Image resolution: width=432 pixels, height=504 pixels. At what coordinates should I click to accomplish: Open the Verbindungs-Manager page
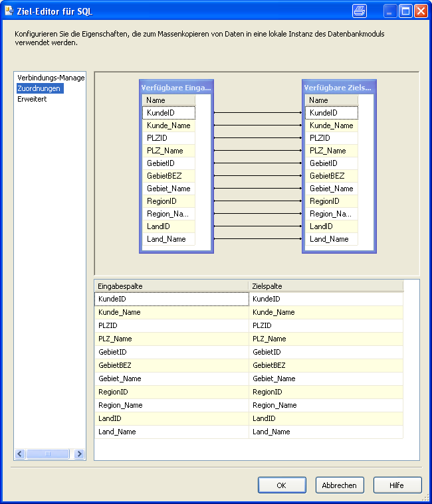51,78
